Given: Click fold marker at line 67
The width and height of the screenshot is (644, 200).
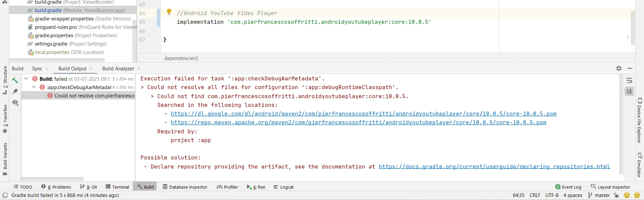Looking at the screenshot, I should coord(160,40).
